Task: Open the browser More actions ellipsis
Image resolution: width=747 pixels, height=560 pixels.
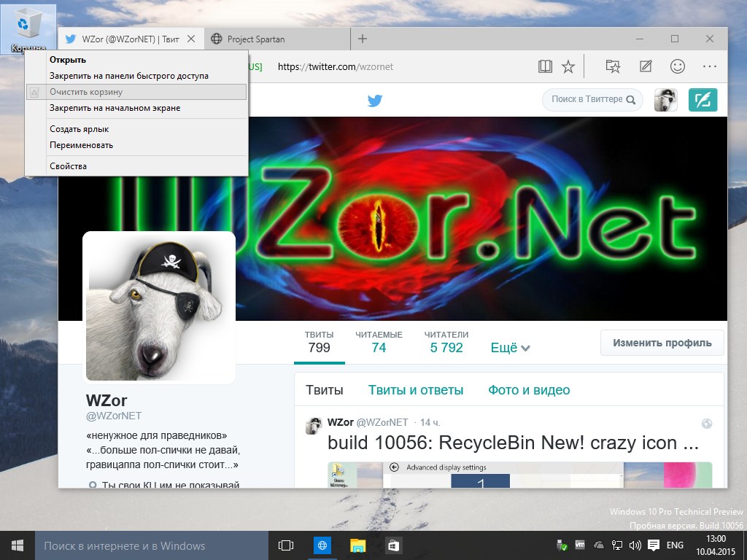Action: tap(709, 66)
